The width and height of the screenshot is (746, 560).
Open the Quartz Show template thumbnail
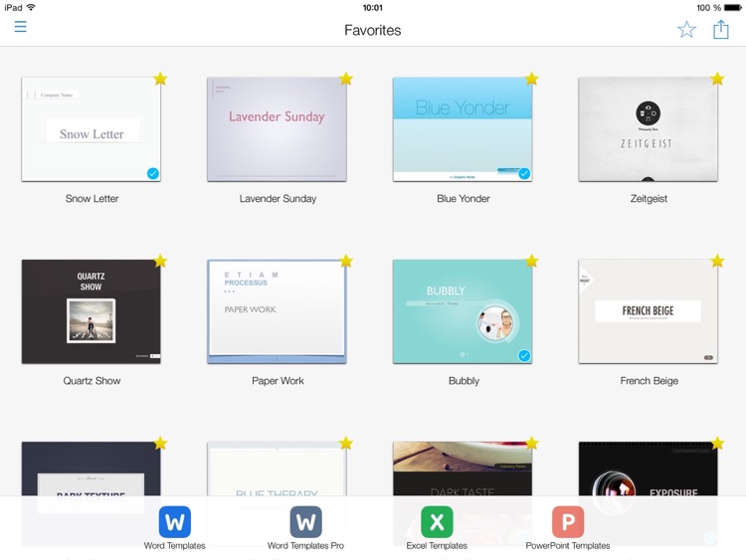[92, 311]
